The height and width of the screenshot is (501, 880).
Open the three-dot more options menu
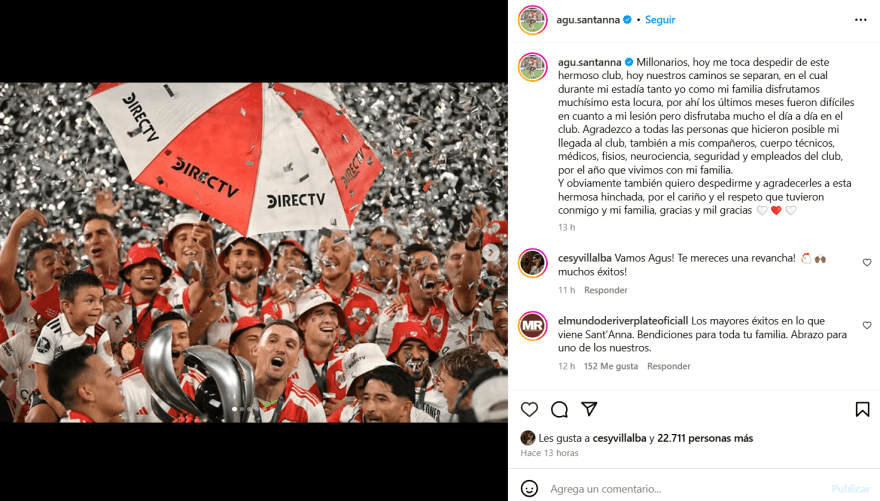860,20
